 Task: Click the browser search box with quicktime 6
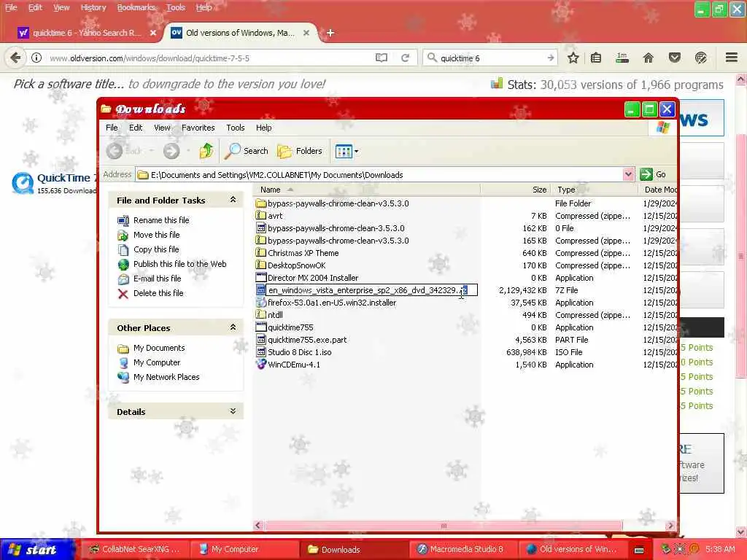pyautogui.click(x=491, y=58)
